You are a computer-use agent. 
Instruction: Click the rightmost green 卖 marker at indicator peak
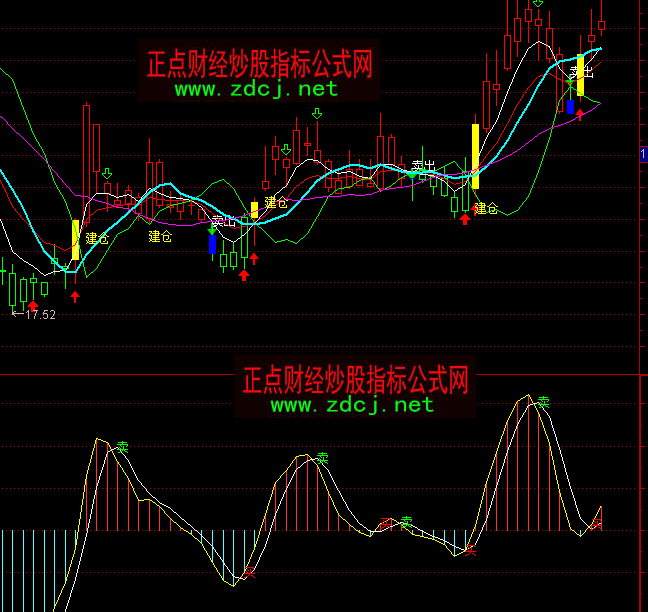click(x=543, y=401)
